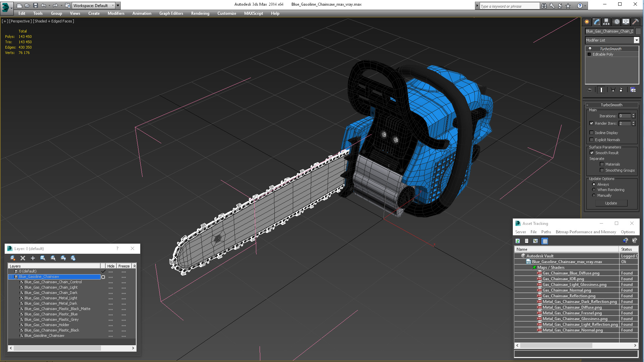This screenshot has width=644, height=362.
Task: Enable the Explicit Normals checkbox
Action: (x=592, y=140)
